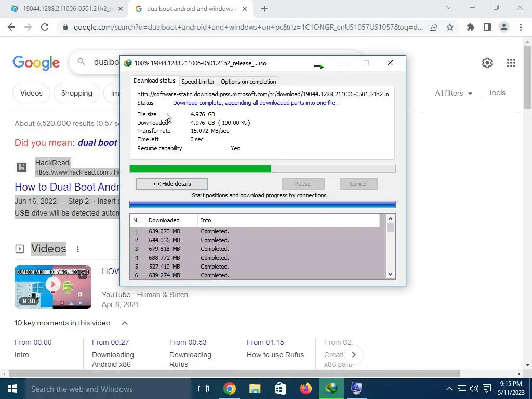Image resolution: width=532 pixels, height=399 pixels.
Task: Click the Tools button in Google search
Action: pyautogui.click(x=497, y=92)
